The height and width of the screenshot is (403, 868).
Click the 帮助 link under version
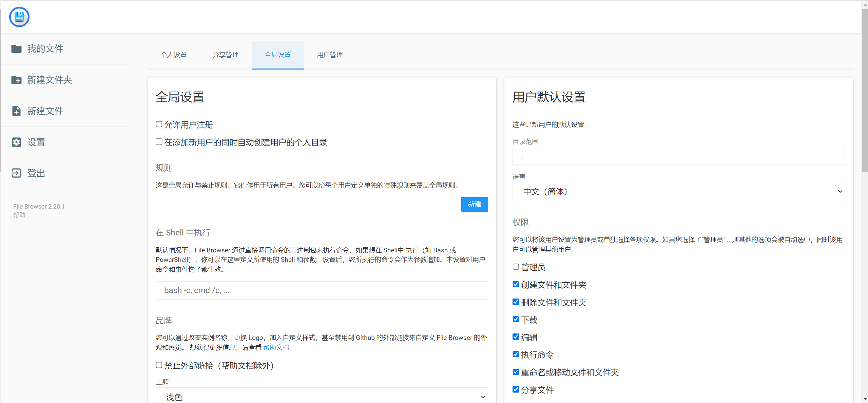[19, 215]
